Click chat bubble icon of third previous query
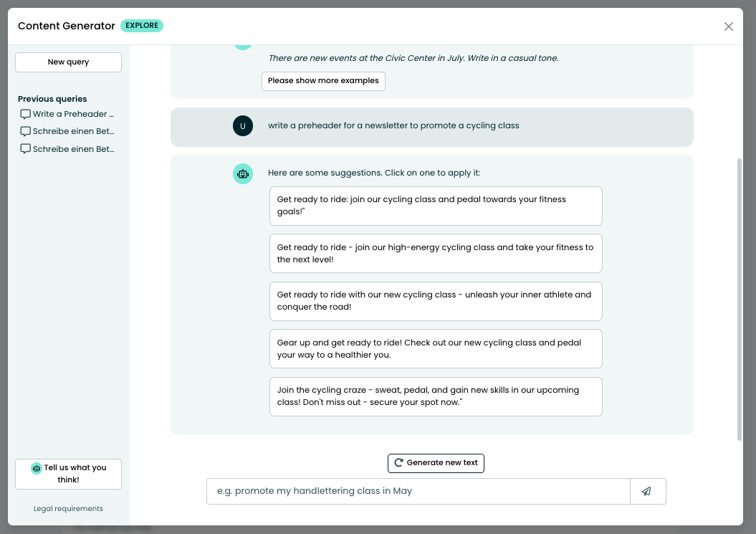This screenshot has height=534, width=756. pyautogui.click(x=26, y=149)
